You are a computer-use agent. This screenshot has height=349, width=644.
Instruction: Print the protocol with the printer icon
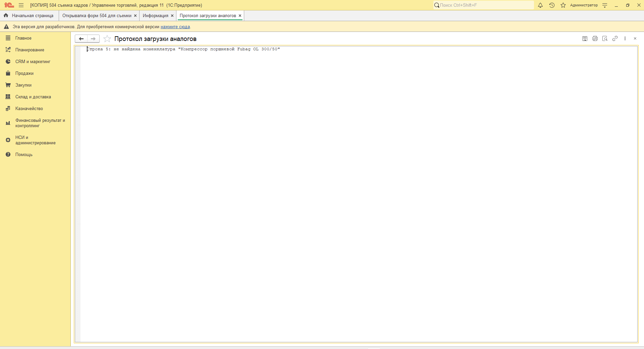(595, 39)
